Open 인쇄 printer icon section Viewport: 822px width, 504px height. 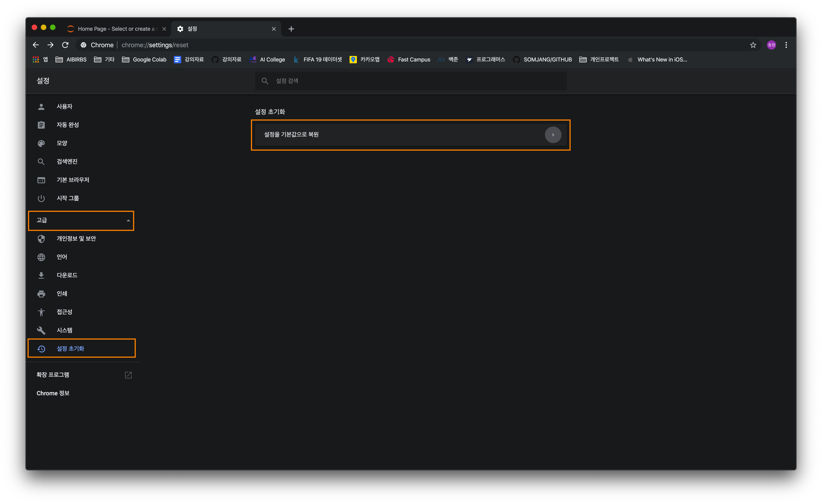pyautogui.click(x=41, y=294)
